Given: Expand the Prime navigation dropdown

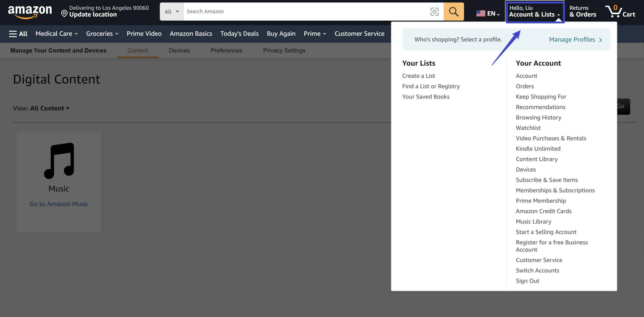Looking at the screenshot, I should coord(315,34).
